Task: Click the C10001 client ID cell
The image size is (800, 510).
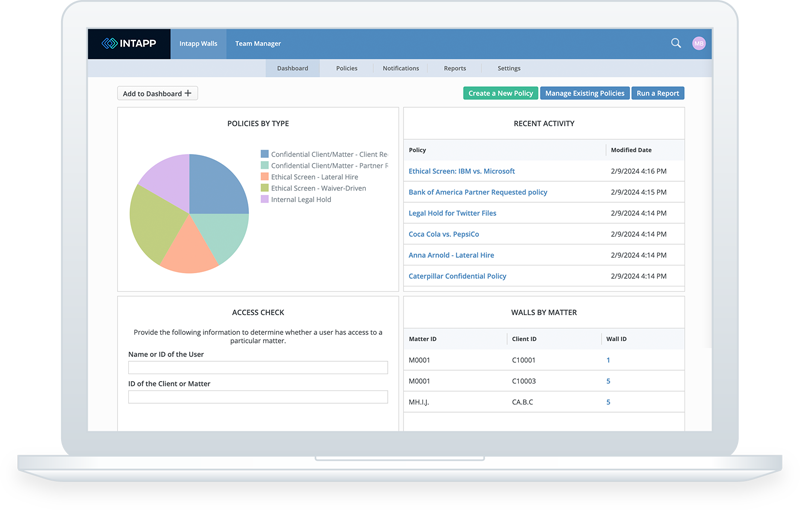Action: coord(523,360)
